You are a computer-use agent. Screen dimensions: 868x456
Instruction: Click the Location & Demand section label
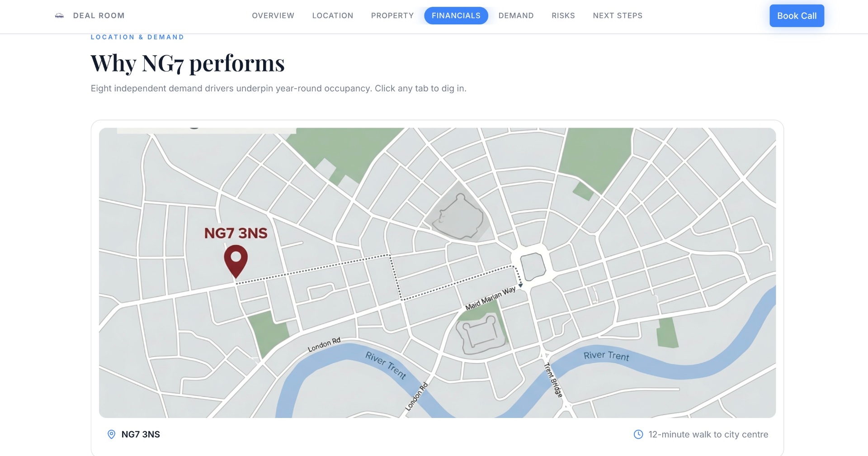pos(137,37)
